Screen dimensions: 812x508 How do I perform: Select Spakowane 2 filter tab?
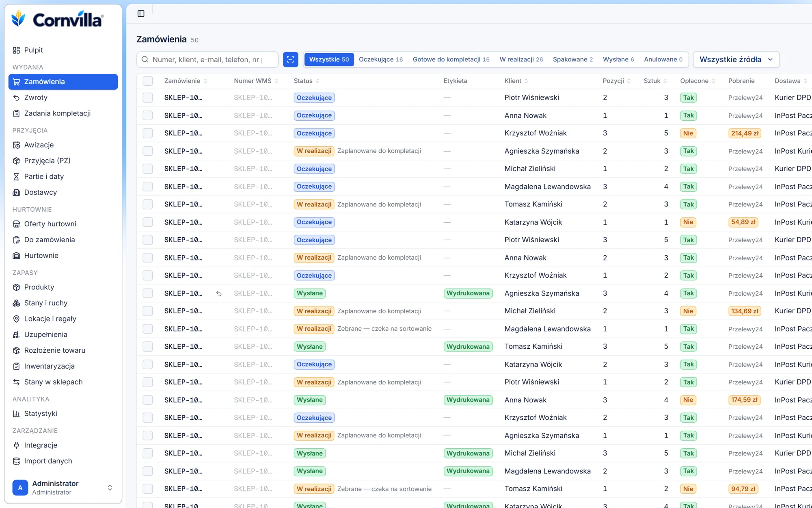tap(573, 59)
